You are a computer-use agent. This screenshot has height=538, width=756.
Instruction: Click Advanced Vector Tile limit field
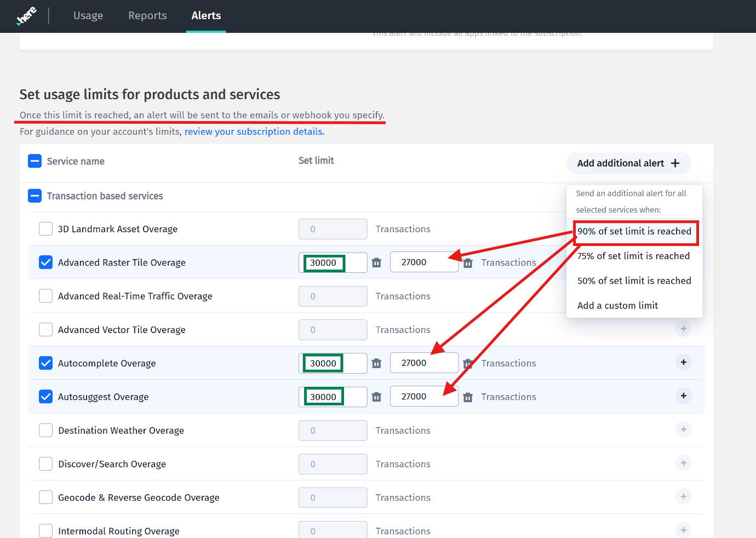[333, 330]
